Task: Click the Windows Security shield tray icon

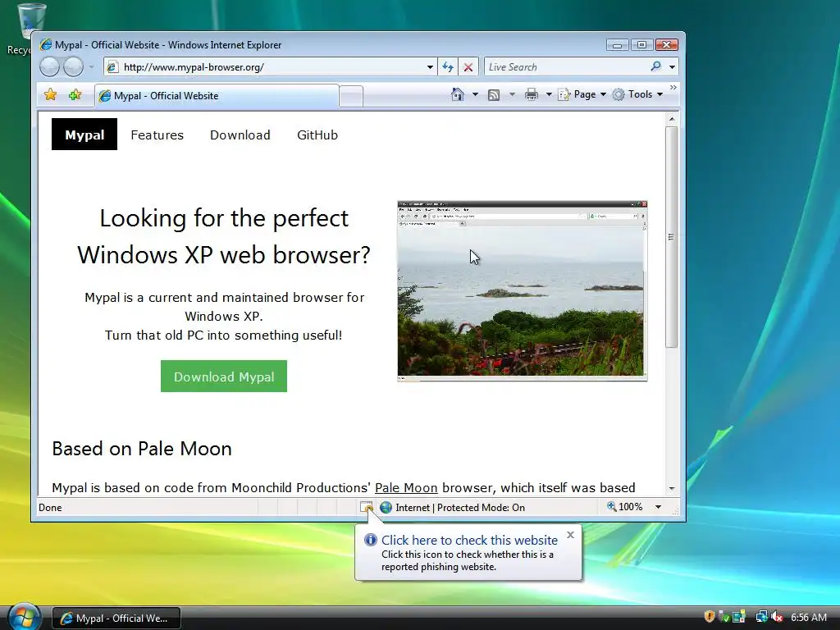Action: [710, 617]
